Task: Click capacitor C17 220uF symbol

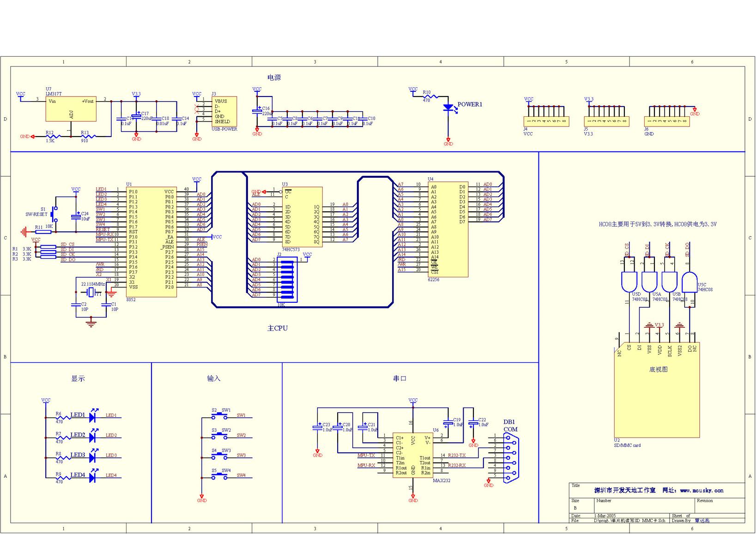Action: coord(136,116)
